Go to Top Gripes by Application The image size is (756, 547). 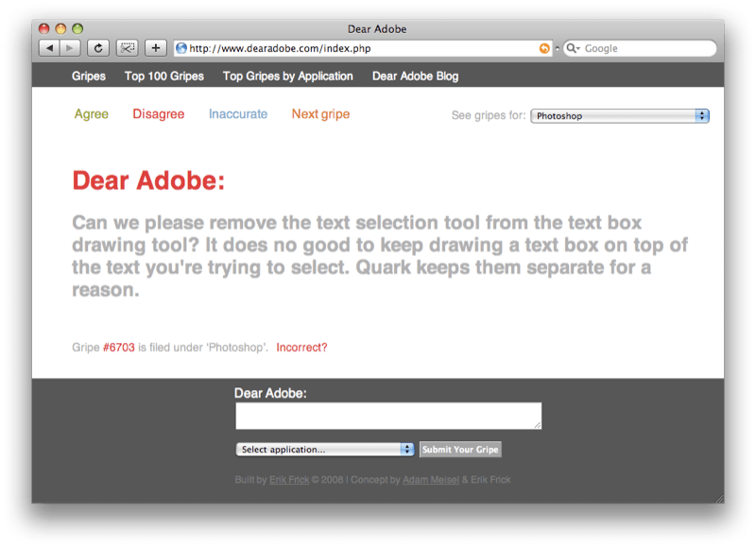coord(287,77)
